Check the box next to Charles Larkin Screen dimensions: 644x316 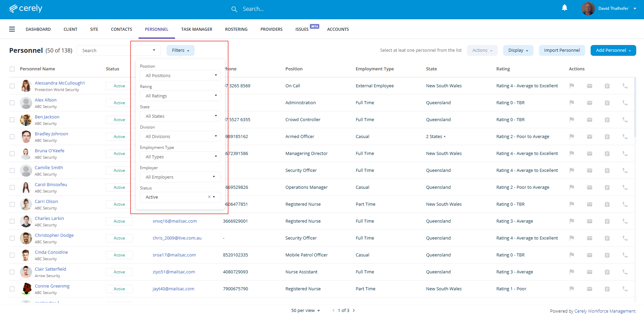tap(12, 221)
